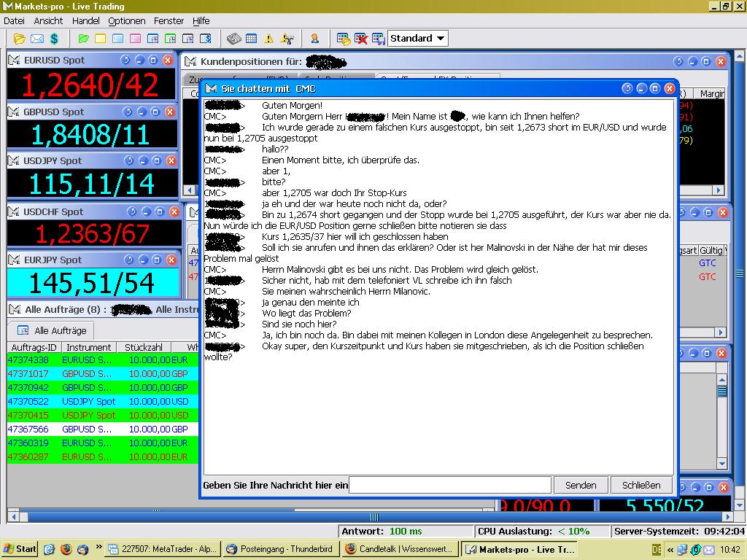747x560 pixels.
Task: Click the green dollar sign toolbar icon
Action: (54, 39)
